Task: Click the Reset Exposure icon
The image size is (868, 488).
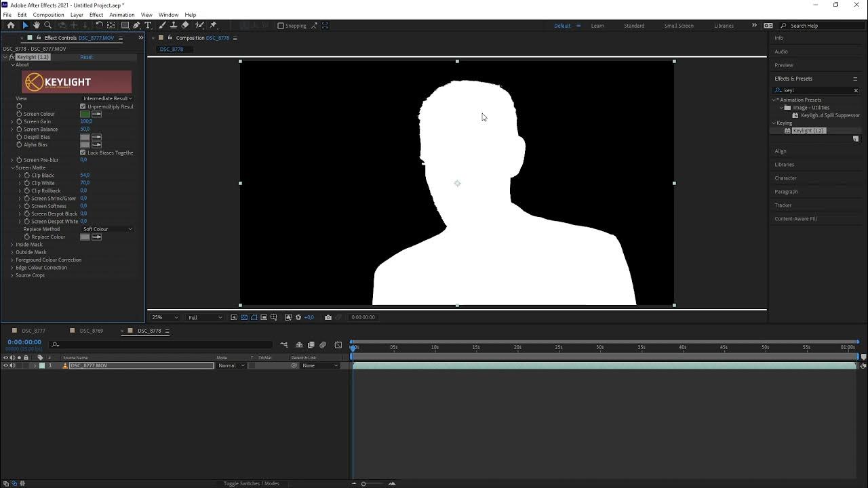Action: click(x=298, y=317)
